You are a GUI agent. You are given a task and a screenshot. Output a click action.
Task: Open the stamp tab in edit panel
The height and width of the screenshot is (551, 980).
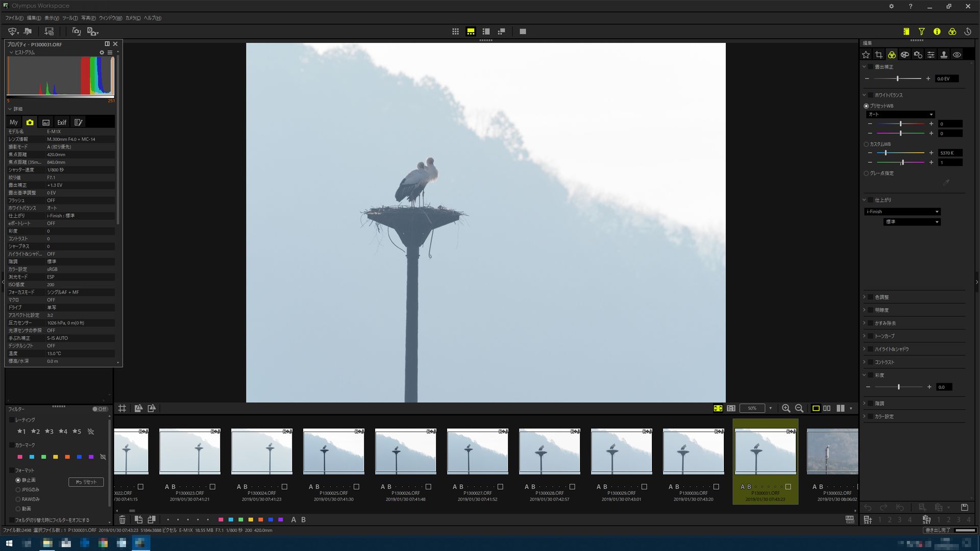[x=944, y=55]
